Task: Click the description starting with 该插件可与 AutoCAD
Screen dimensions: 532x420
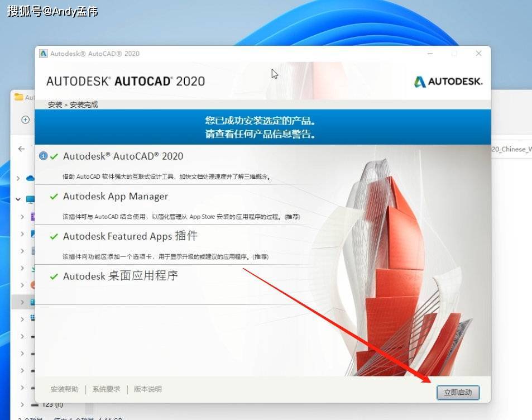Action: coord(181,217)
